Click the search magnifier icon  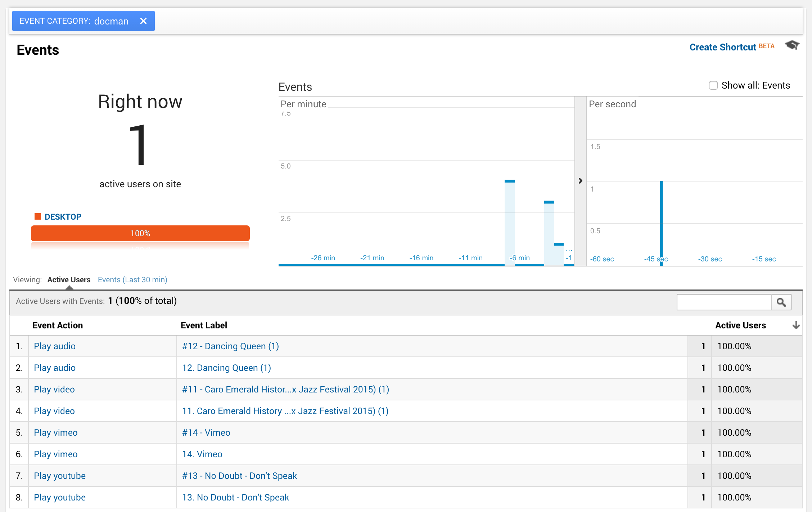pos(781,302)
